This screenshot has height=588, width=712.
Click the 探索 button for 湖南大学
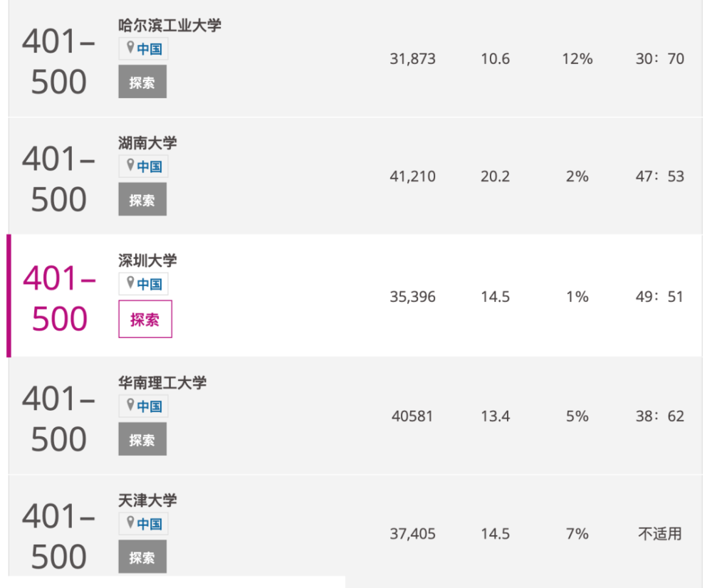point(142,199)
